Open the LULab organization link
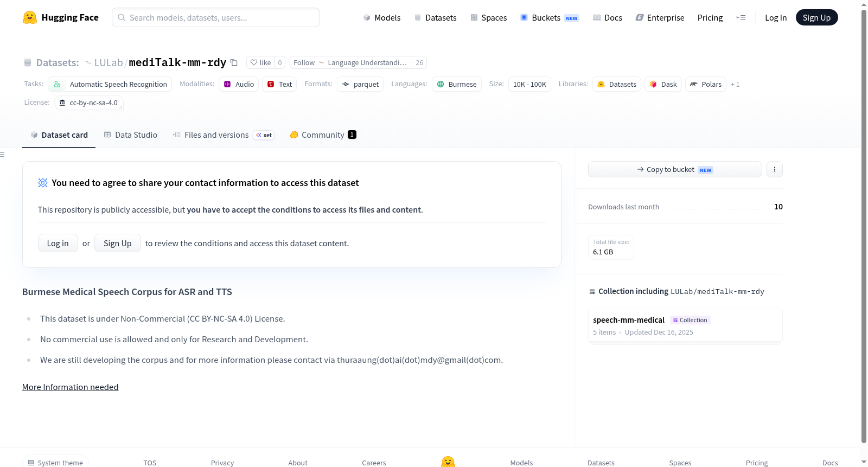 pos(108,62)
